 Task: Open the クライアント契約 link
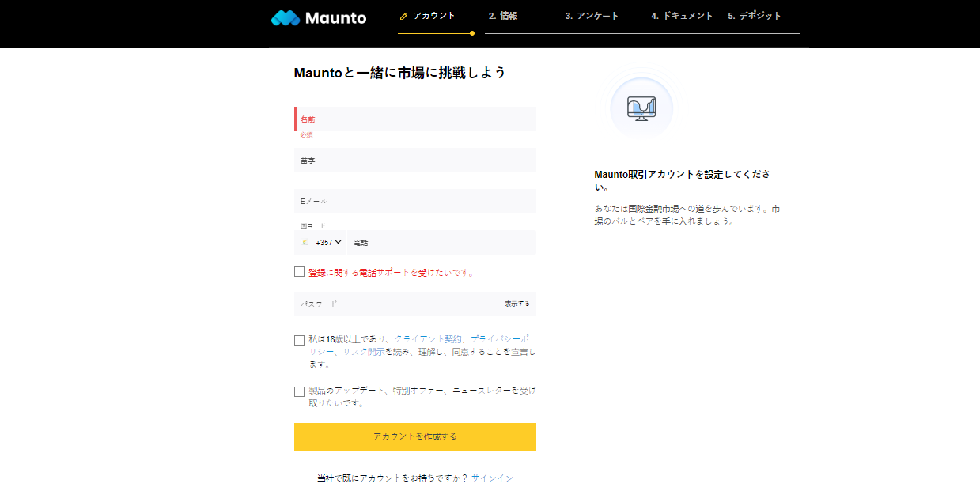(x=429, y=338)
